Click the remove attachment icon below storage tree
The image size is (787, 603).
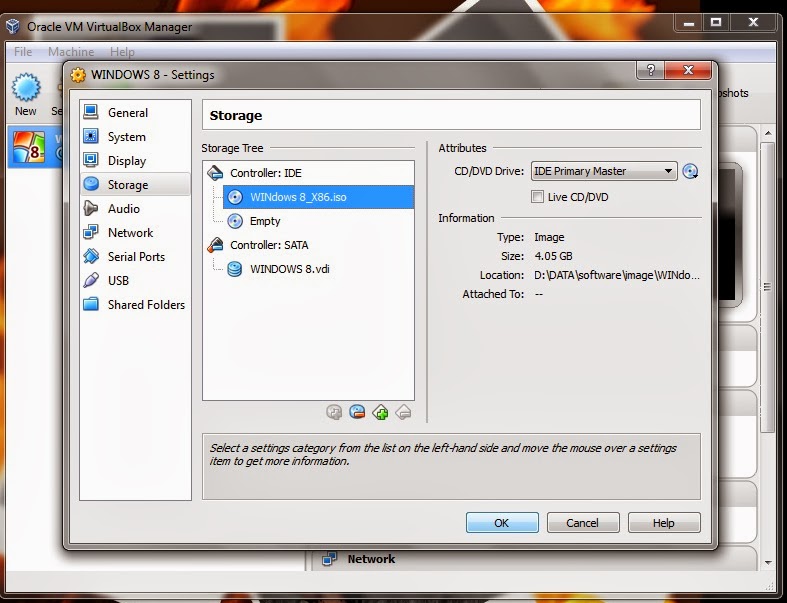pyautogui.click(x=357, y=412)
